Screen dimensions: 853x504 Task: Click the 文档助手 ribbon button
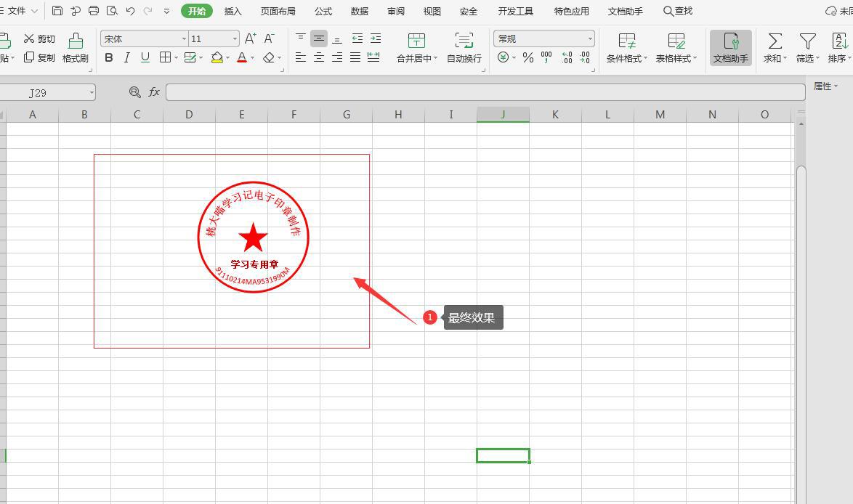pos(730,47)
